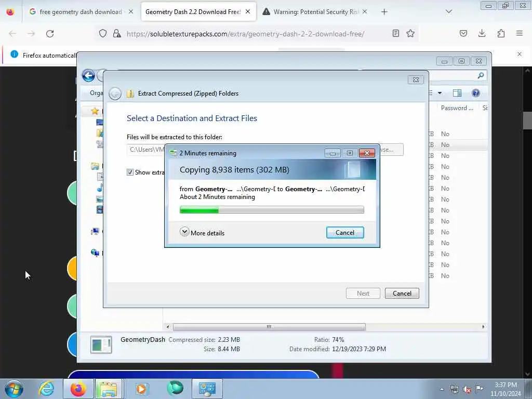Image resolution: width=532 pixels, height=399 pixels.
Task: Click Firefox forward navigation arrow
Action: pos(31,34)
